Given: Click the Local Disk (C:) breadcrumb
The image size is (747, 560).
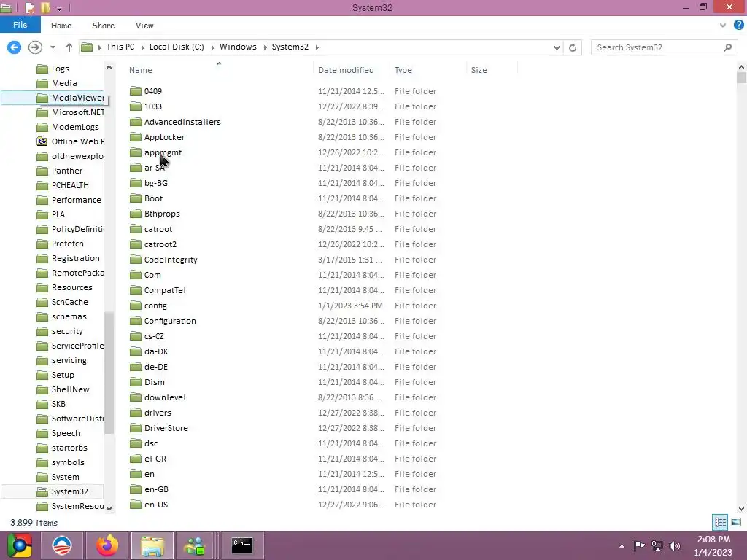Looking at the screenshot, I should [177, 47].
